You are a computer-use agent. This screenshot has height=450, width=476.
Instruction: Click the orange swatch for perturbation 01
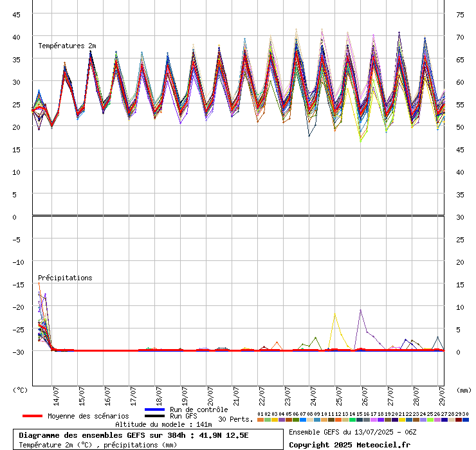point(260,420)
